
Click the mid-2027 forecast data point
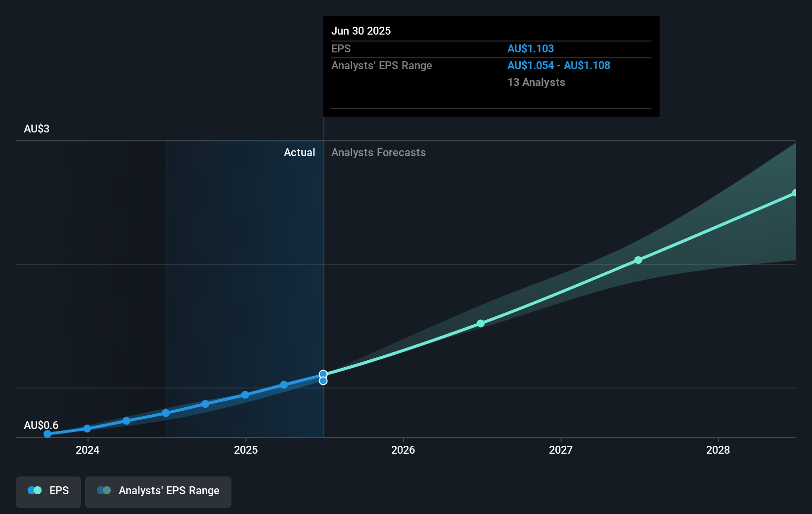pos(638,260)
